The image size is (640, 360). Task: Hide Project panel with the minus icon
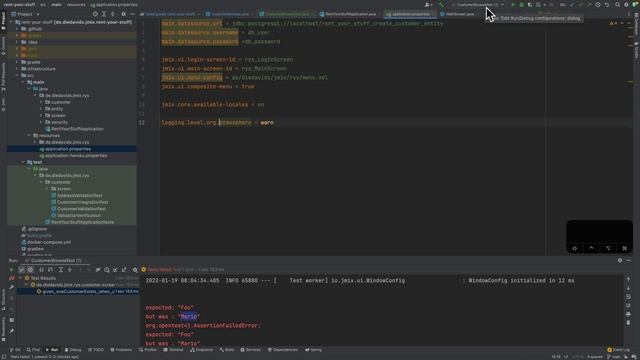[x=132, y=14]
